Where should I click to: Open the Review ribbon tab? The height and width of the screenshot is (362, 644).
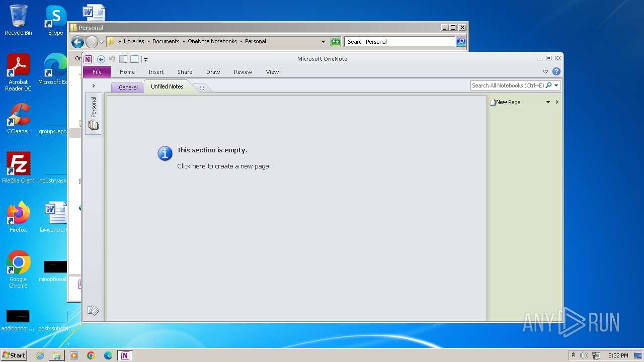click(243, 72)
